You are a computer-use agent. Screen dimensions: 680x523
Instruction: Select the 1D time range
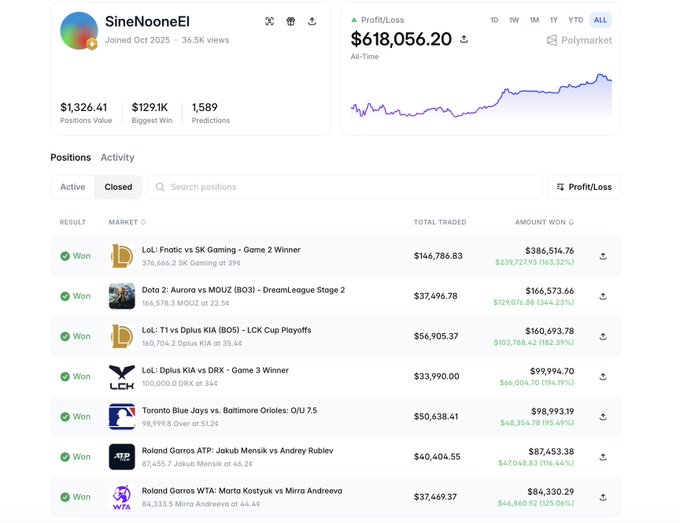coord(494,20)
